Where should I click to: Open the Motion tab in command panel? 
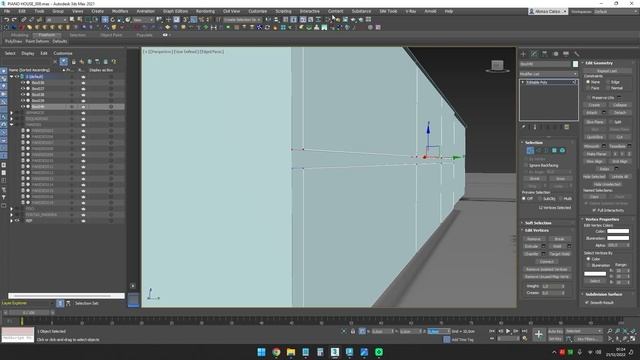(x=555, y=54)
